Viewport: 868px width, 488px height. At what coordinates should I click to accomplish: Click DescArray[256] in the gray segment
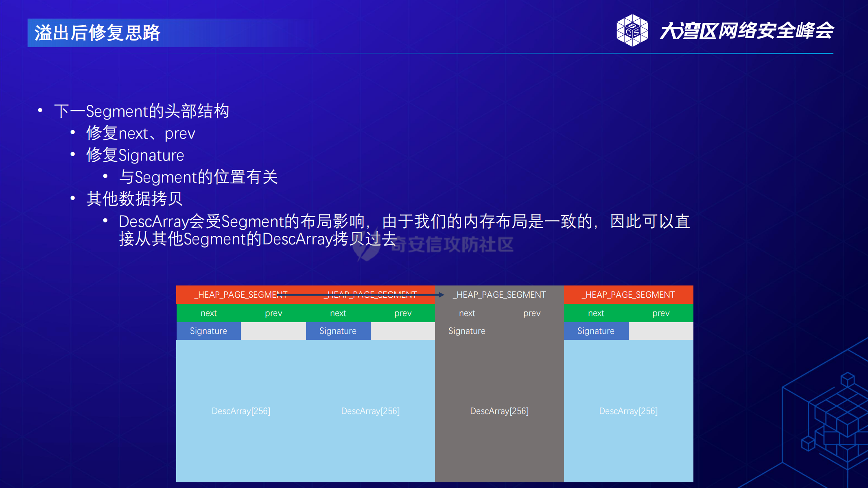click(499, 411)
